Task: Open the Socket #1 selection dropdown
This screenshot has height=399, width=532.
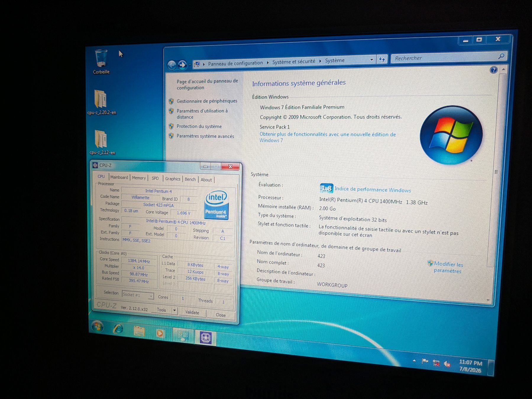Action: [138, 295]
